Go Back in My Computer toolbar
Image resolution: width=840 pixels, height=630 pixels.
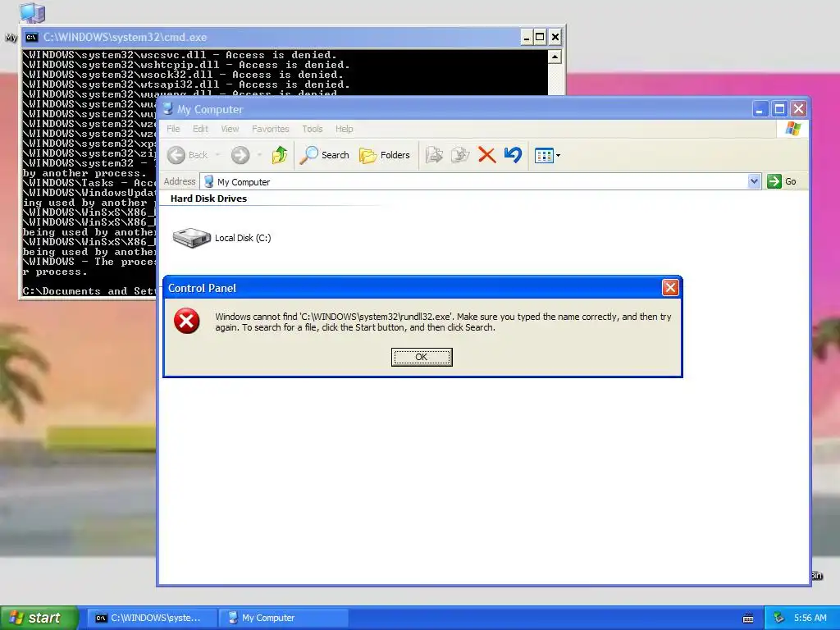tap(188, 155)
